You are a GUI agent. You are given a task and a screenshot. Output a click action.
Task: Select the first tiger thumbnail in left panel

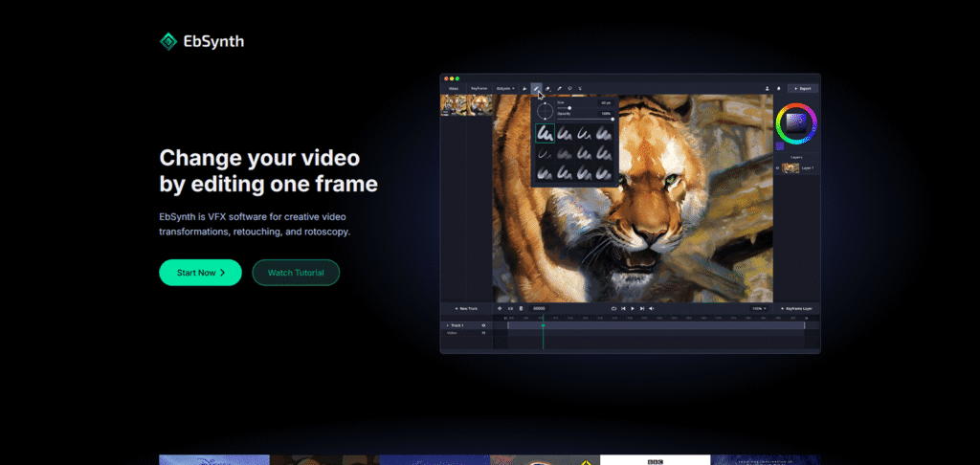coord(453,105)
